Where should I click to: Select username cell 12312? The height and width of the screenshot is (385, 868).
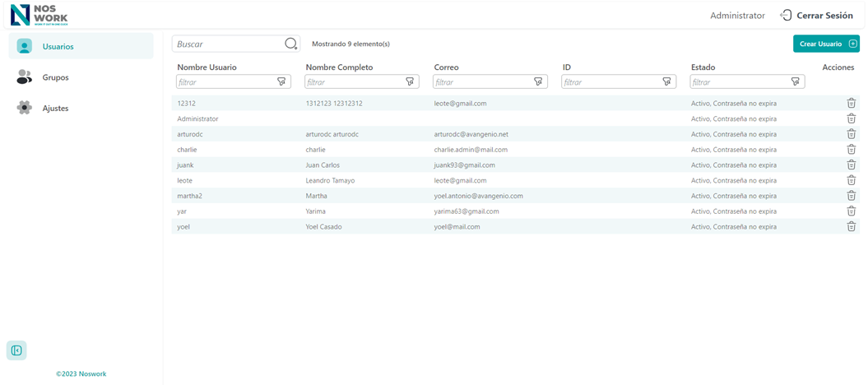tap(186, 104)
